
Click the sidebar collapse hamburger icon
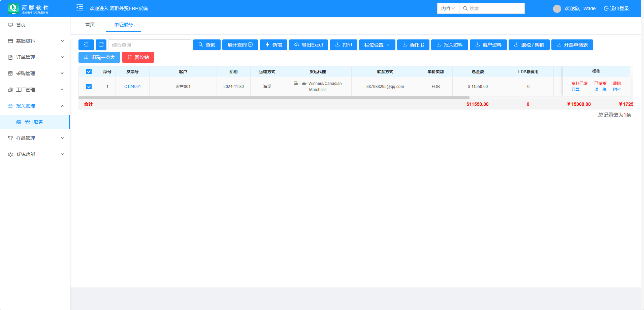click(80, 8)
